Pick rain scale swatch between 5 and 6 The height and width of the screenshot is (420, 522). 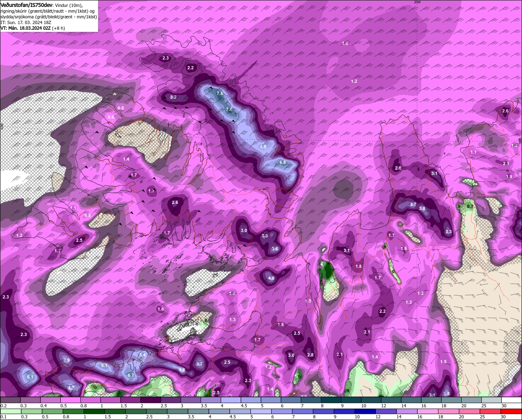[261, 411]
